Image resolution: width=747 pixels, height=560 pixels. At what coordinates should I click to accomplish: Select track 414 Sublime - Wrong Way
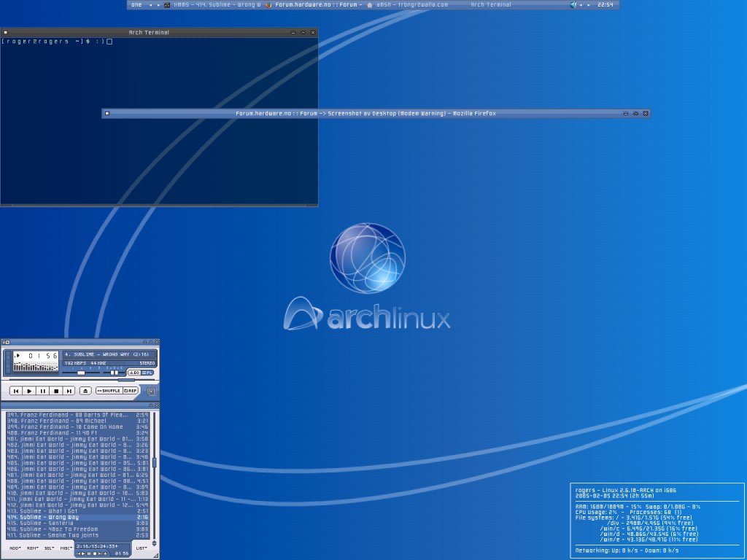click(x=77, y=517)
